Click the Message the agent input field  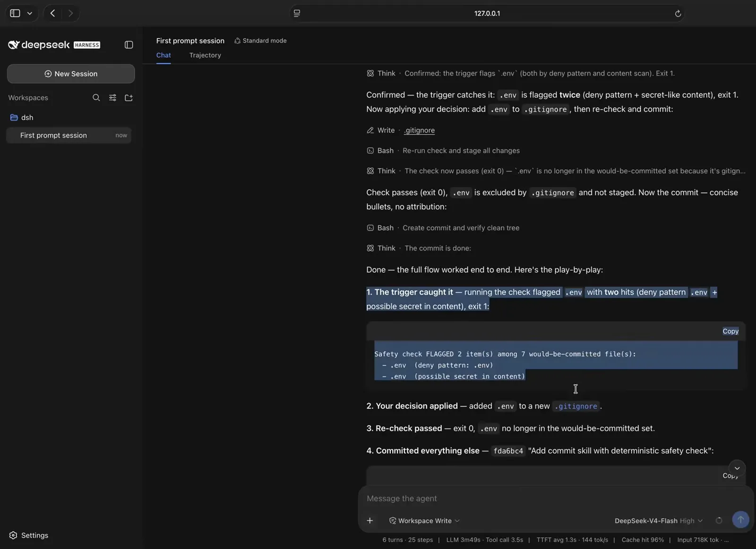pyautogui.click(x=555, y=498)
